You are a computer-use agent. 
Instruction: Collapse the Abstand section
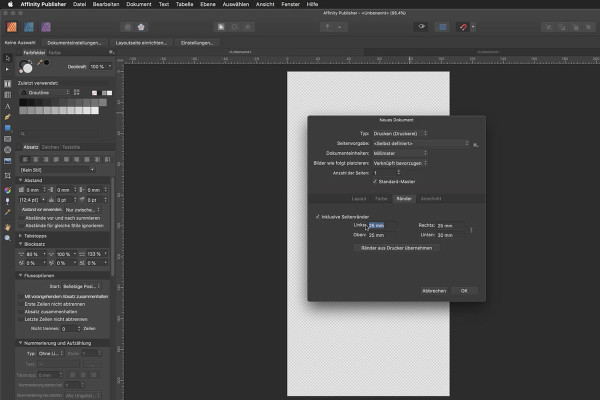(21, 180)
